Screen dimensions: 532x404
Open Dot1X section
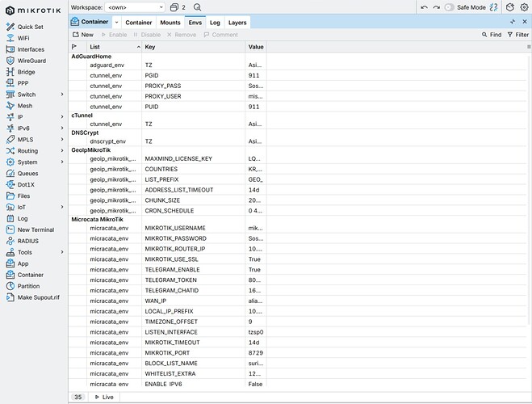(x=26, y=185)
